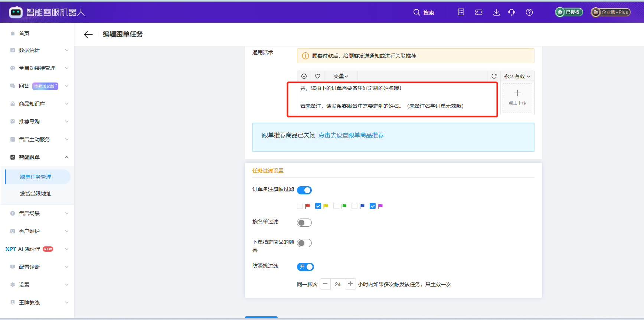Image resolution: width=644 pixels, height=320 pixels.
Task: Expand 推荐导购 chevron
Action: 67,122
